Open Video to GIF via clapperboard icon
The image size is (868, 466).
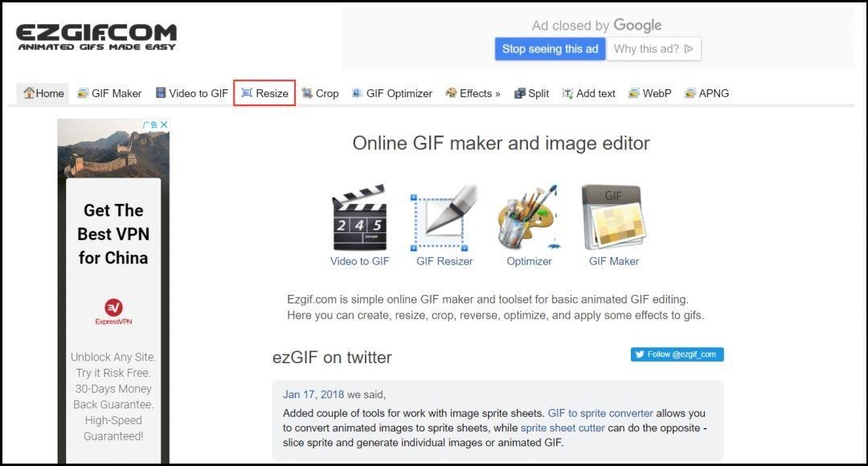tap(360, 217)
